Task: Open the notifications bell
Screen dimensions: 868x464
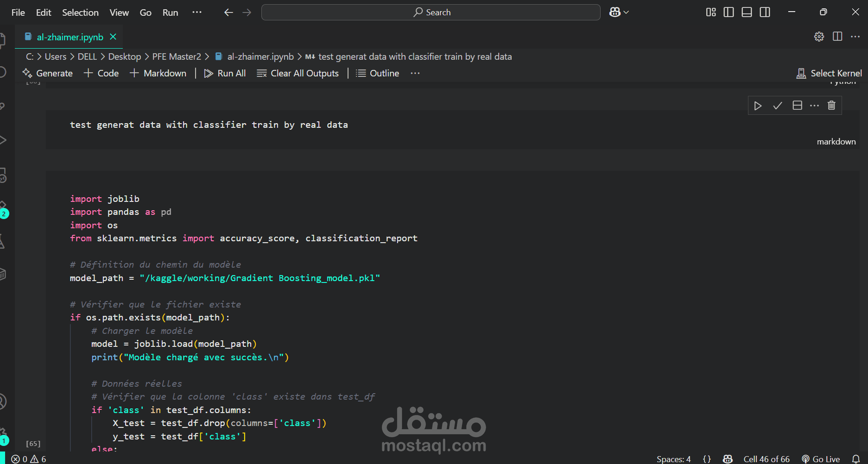Action: click(x=856, y=459)
